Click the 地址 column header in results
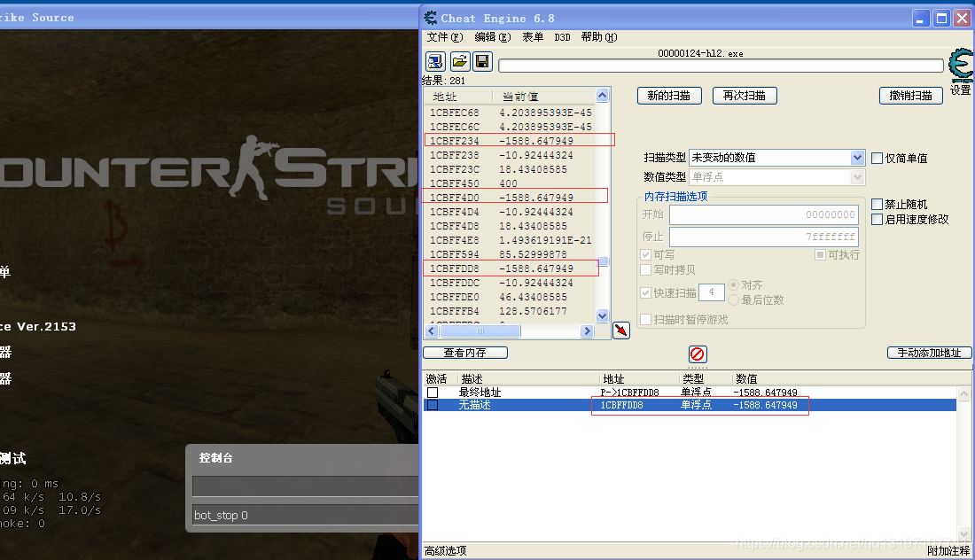This screenshot has width=975, height=560. point(458,97)
